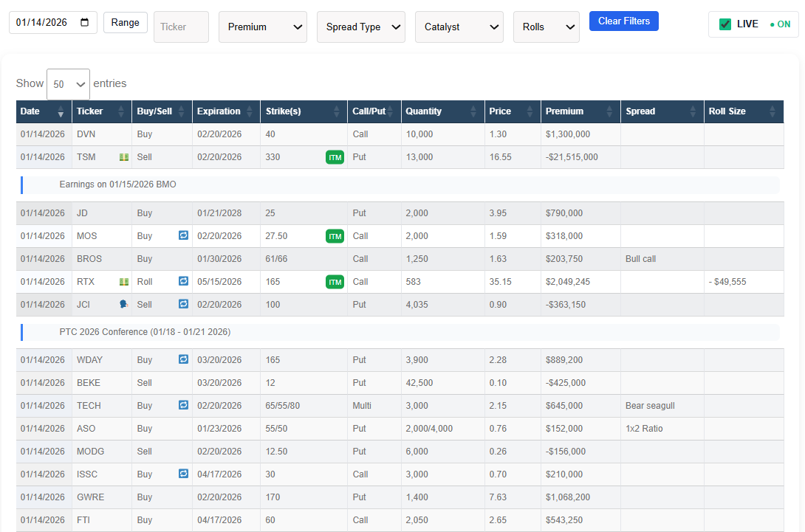The height and width of the screenshot is (532, 805).
Task: Click the roll icon on the TECH row
Action: 183,405
